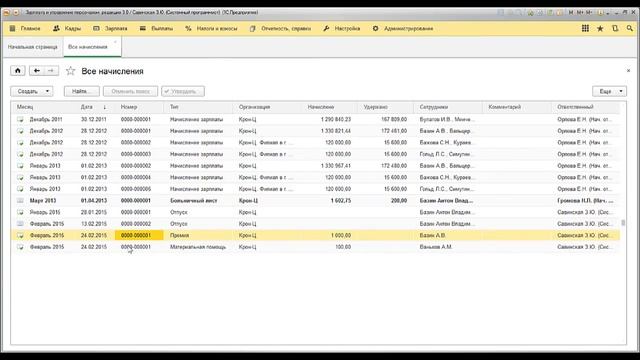The width and height of the screenshot is (640, 360).
Task: Open the Администрирование section
Action: pyautogui.click(x=402, y=29)
